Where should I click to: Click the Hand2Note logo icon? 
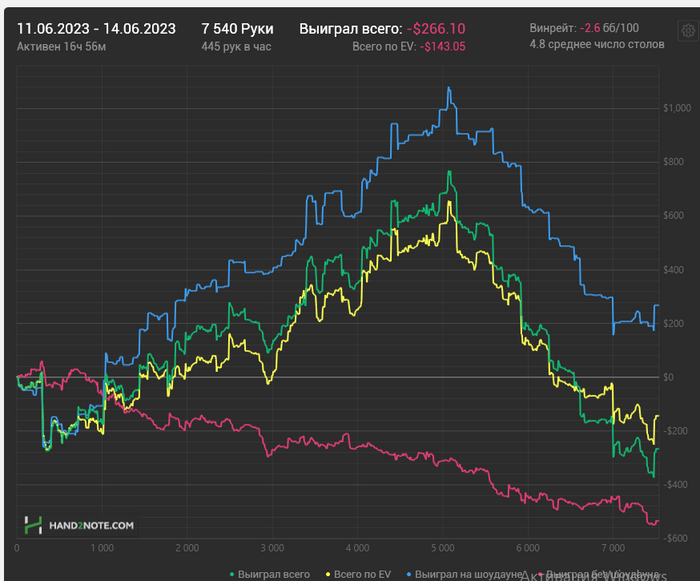tap(33, 525)
